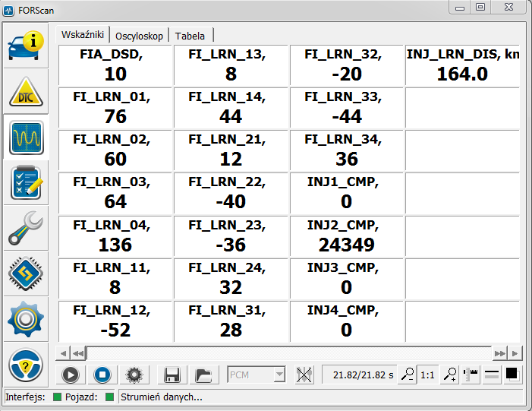
Task: Click the black color swatch
Action: coord(512,374)
